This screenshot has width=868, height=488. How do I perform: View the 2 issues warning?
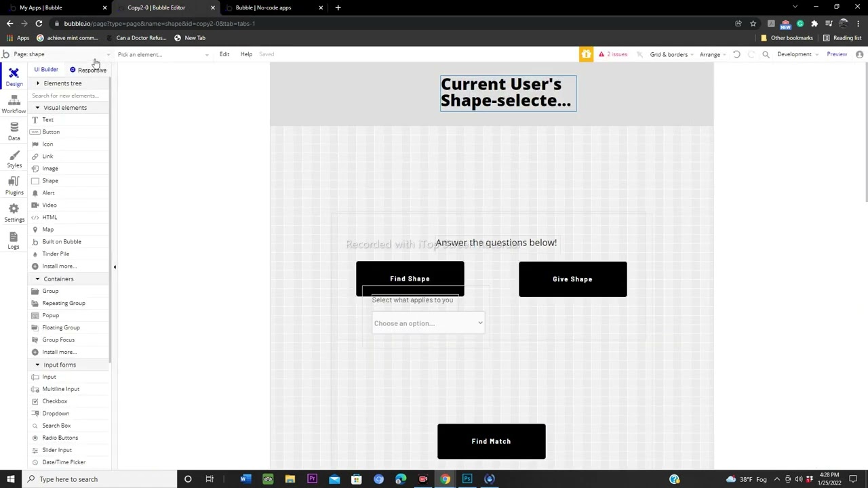[613, 54]
